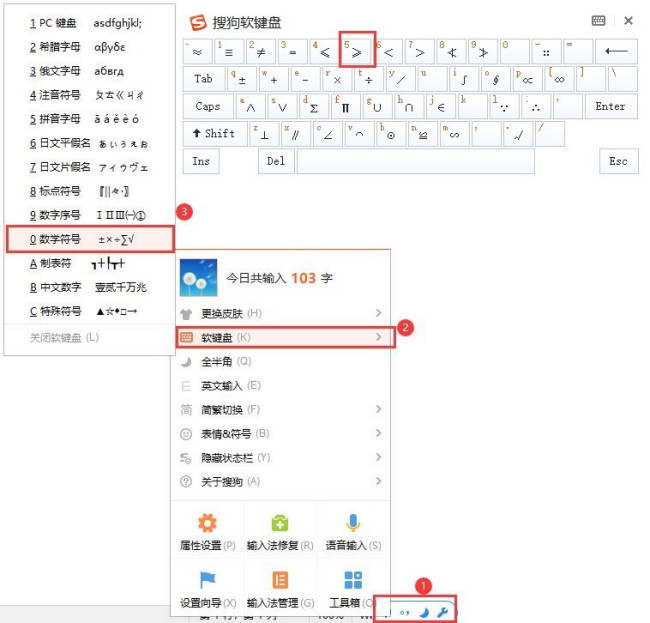Open 表情&符号 (B) submenu
Image resolution: width=650 pixels, height=623 pixels.
(281, 434)
